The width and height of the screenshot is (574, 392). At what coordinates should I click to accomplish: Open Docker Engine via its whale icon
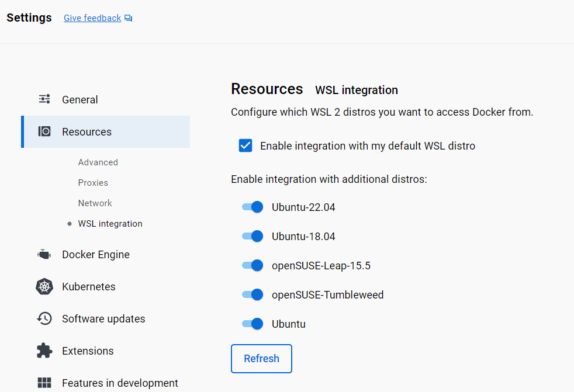pos(44,255)
